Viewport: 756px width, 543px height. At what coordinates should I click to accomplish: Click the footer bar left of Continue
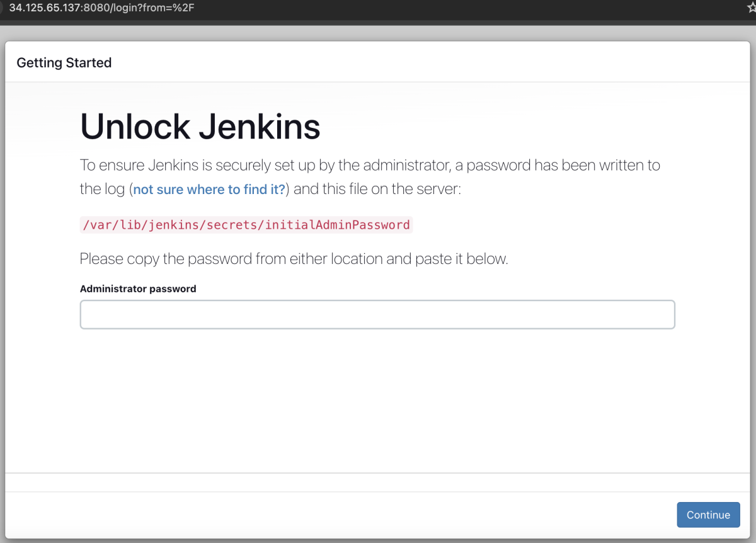[x=340, y=515]
